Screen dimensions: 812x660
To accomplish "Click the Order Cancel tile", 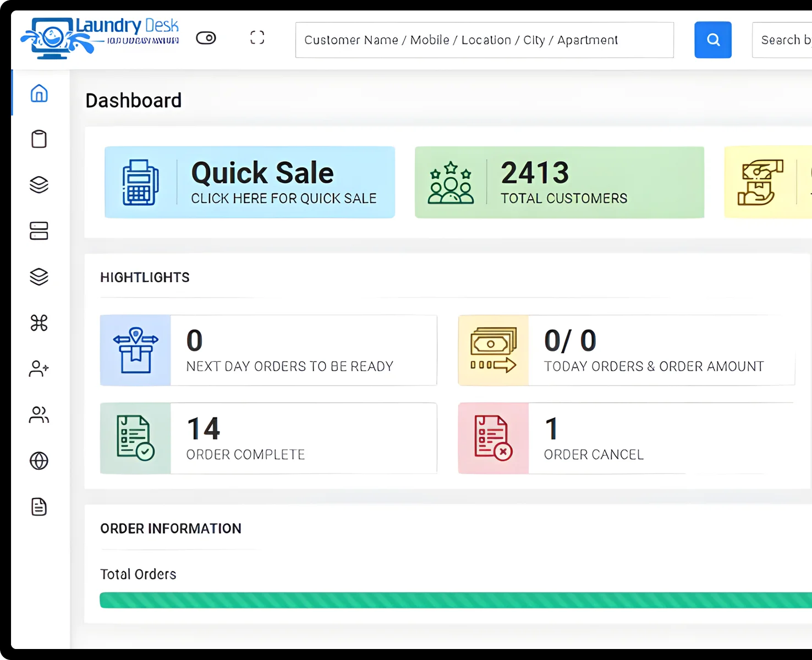I will (x=626, y=438).
